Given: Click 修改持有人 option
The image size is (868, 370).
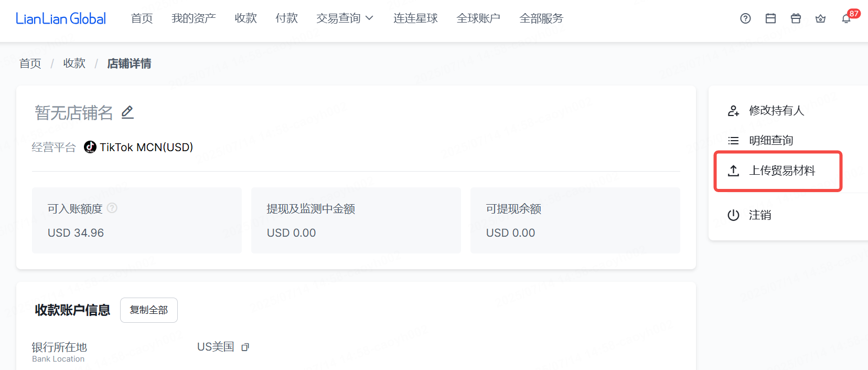Looking at the screenshot, I should pyautogui.click(x=776, y=110).
